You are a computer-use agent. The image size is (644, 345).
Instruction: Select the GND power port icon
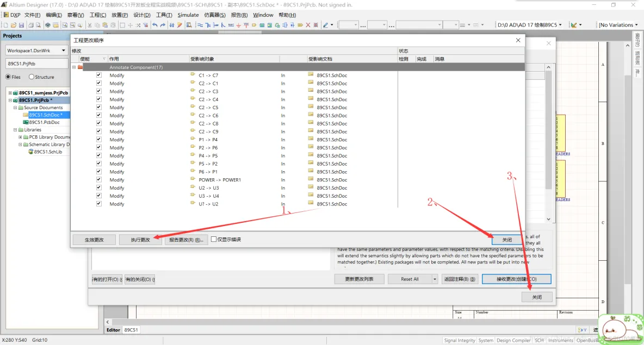239,25
